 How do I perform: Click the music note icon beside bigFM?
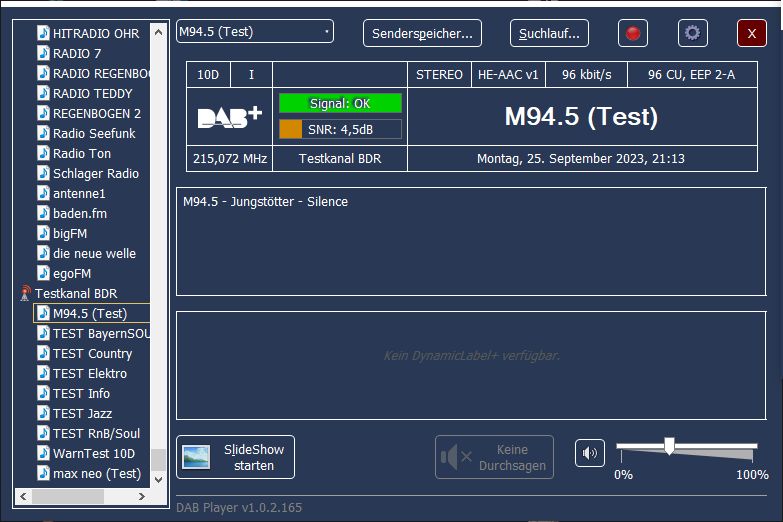coord(43,233)
